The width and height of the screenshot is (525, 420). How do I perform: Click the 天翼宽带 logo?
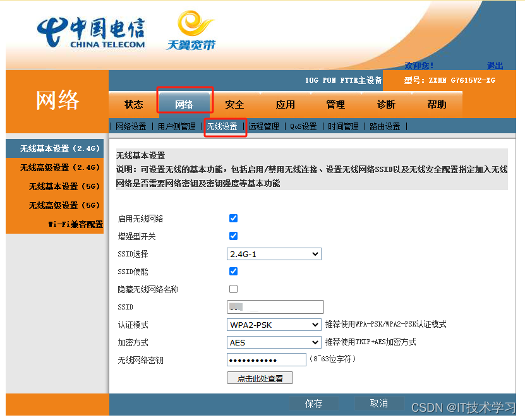(191, 30)
